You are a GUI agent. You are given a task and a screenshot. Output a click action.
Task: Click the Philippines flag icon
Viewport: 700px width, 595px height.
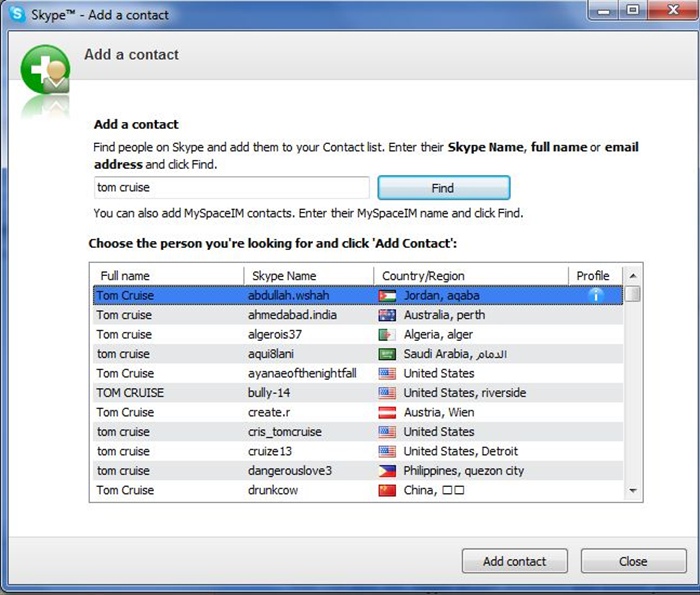pyautogui.click(x=387, y=471)
